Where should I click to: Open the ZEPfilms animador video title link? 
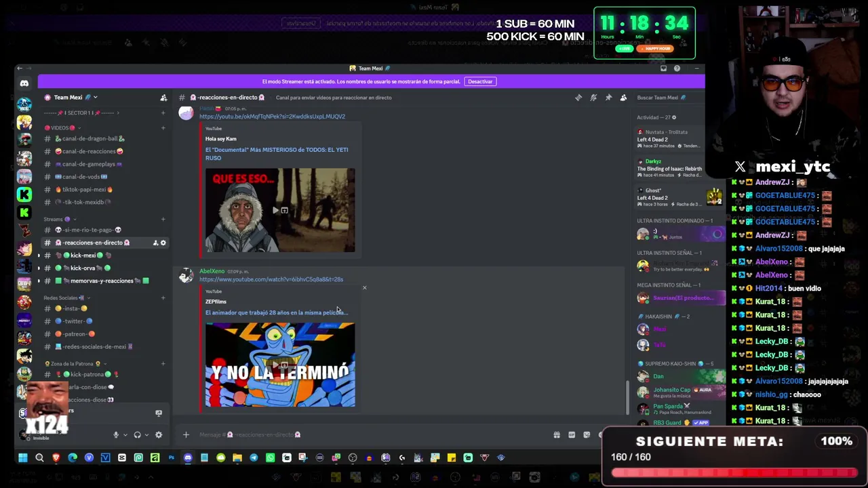(277, 312)
